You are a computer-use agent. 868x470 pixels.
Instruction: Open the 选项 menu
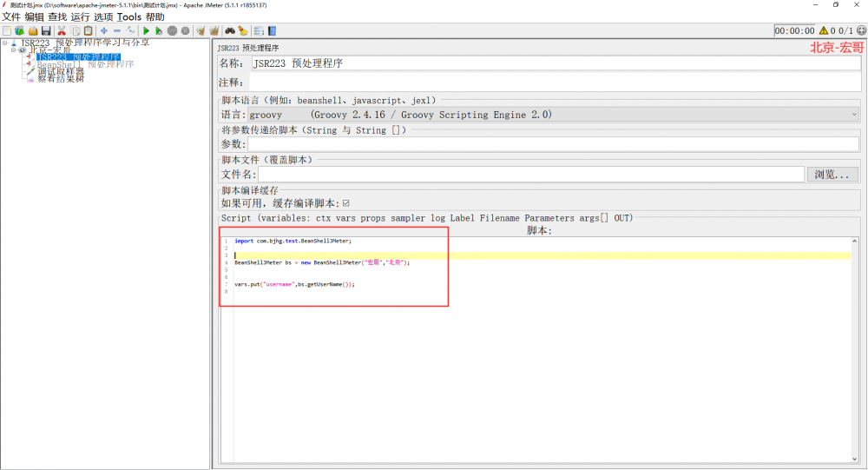click(x=103, y=17)
